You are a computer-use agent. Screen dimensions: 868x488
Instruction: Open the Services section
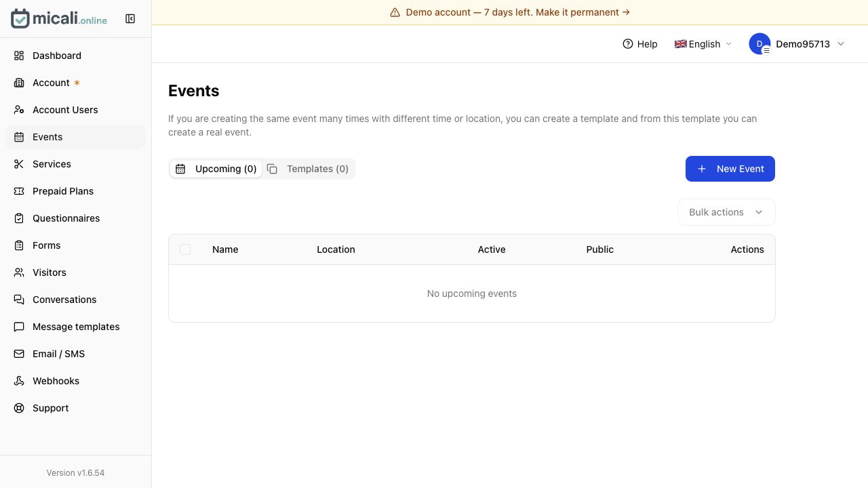(x=75, y=164)
